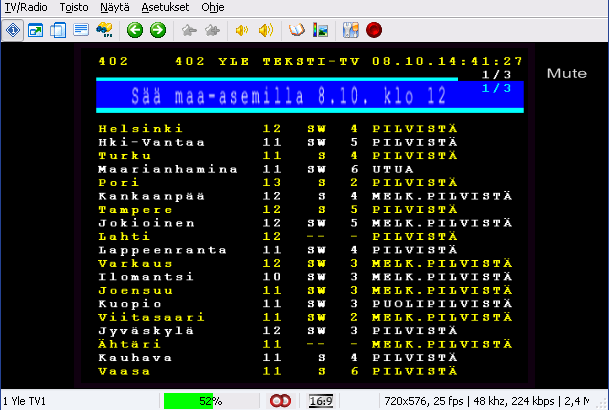Screen dimensions: 610x412
Task: Click the Vaasa station name
Action: coord(124,371)
